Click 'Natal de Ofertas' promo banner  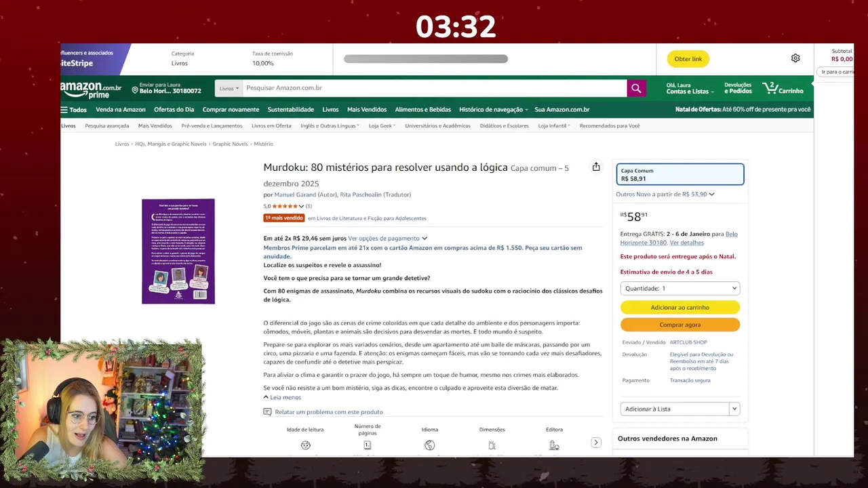(x=743, y=110)
